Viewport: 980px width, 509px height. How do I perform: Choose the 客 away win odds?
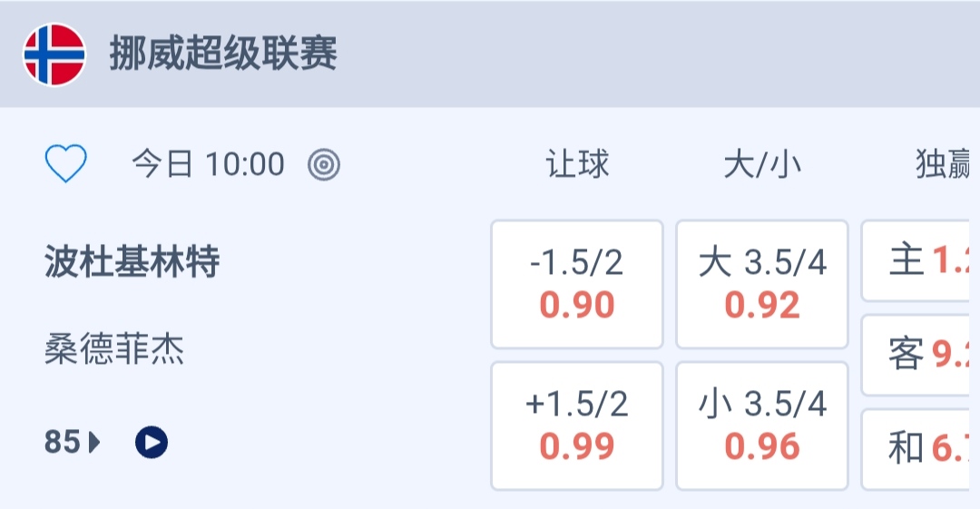[x=920, y=355]
